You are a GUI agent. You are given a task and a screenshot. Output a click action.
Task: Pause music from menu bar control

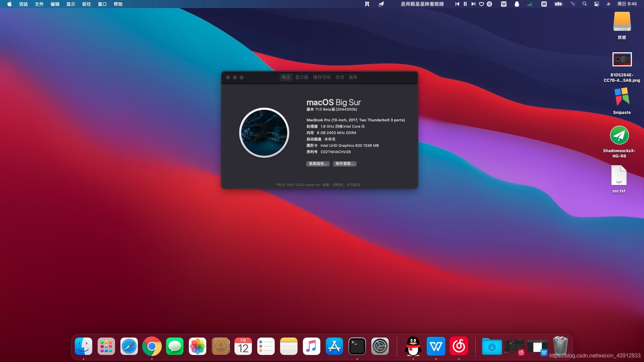[x=465, y=4]
